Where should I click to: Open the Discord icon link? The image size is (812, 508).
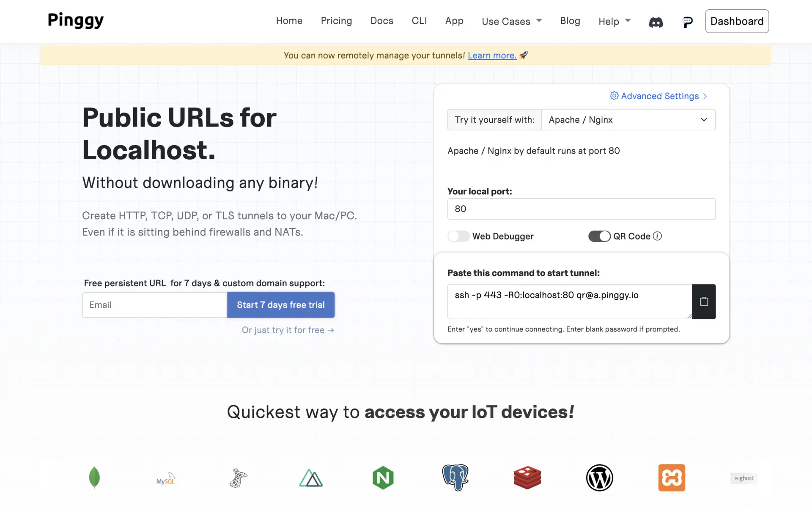656,22
